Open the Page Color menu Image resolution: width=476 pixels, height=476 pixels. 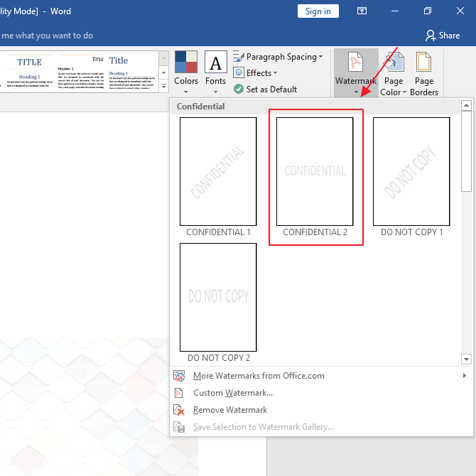point(394,73)
